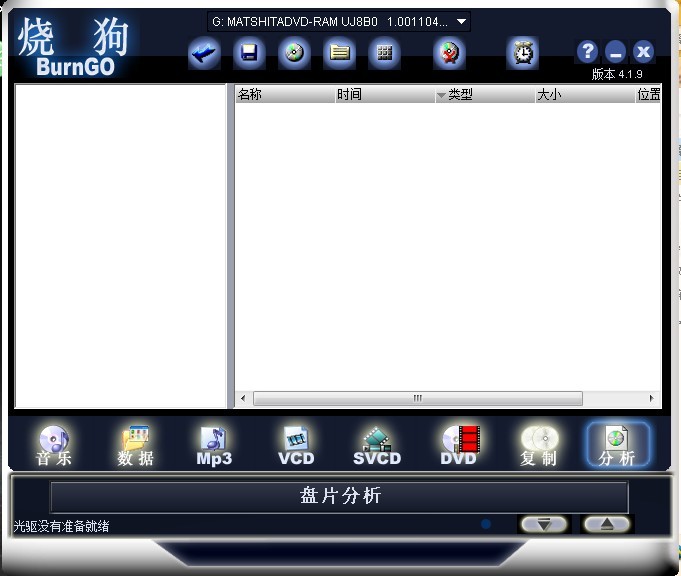The width and height of the screenshot is (681, 576).
Task: Switch to the 数据 data disc mode
Action: (x=135, y=446)
